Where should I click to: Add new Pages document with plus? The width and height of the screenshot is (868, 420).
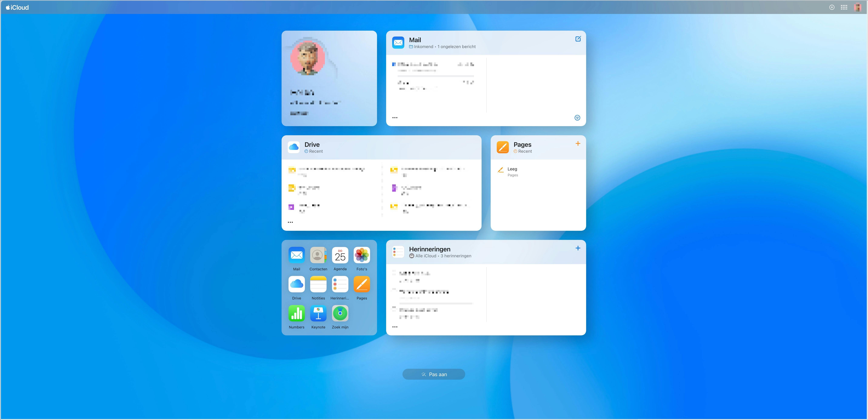pos(578,144)
